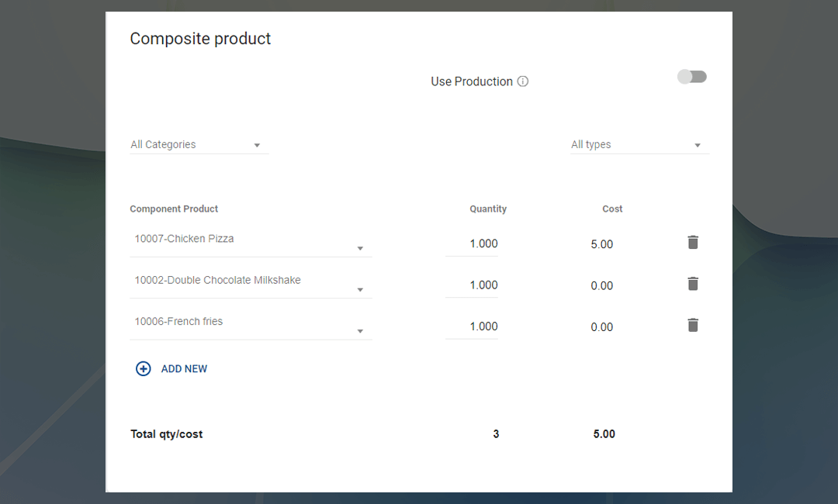Click the info icon beside Use Production
This screenshot has height=504, width=838.
click(x=523, y=81)
